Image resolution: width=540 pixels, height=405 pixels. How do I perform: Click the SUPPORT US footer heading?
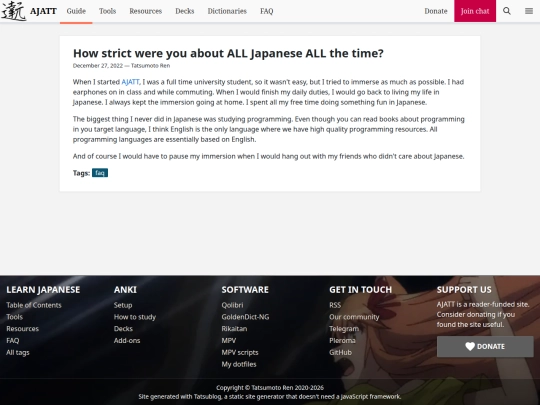[464, 290]
